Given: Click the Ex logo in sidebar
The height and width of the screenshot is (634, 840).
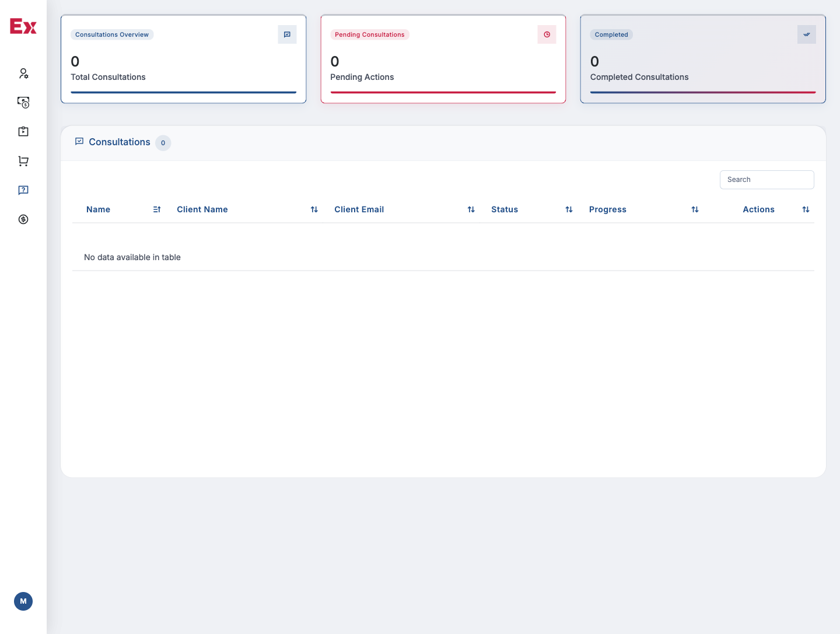Looking at the screenshot, I should point(23,26).
